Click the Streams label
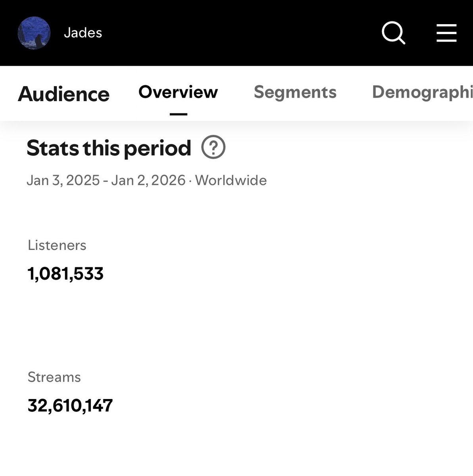 click(54, 377)
